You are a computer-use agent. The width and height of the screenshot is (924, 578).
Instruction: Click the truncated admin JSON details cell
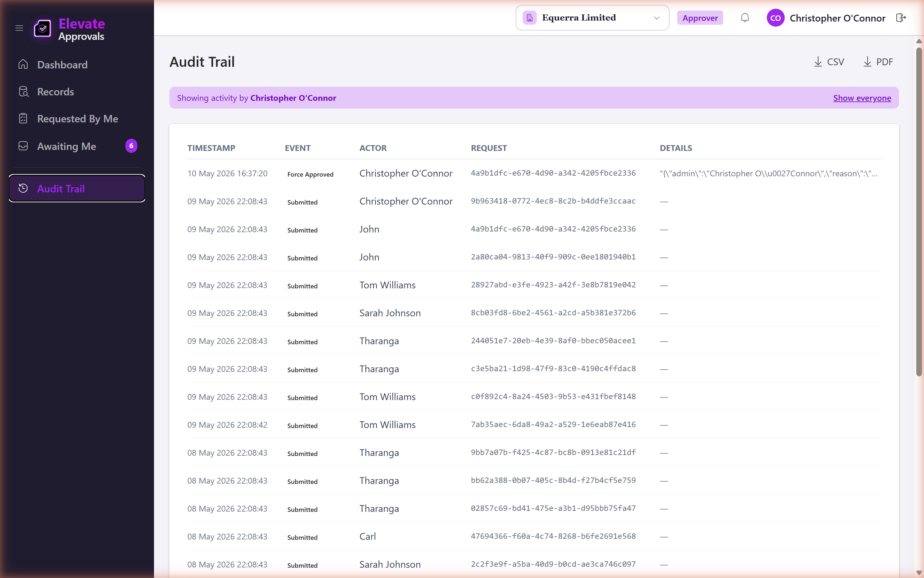tap(769, 173)
